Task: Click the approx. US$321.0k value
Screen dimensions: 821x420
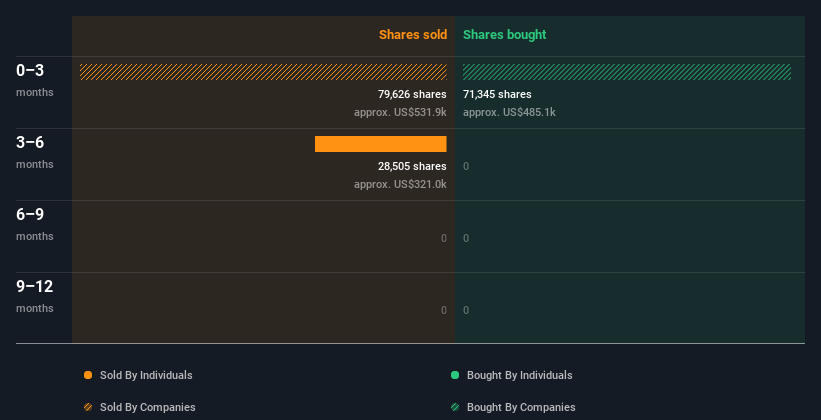Action: coord(400,184)
